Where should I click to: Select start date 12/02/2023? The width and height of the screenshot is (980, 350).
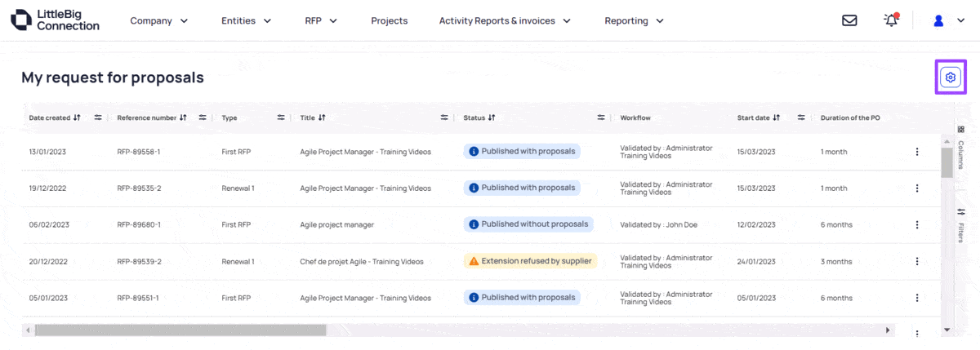[x=757, y=224]
